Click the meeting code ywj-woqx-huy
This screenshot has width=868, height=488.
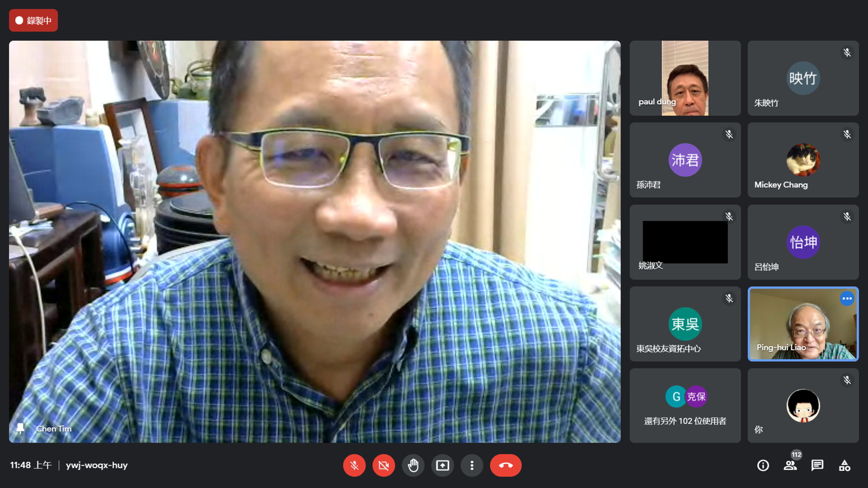[x=96, y=465]
